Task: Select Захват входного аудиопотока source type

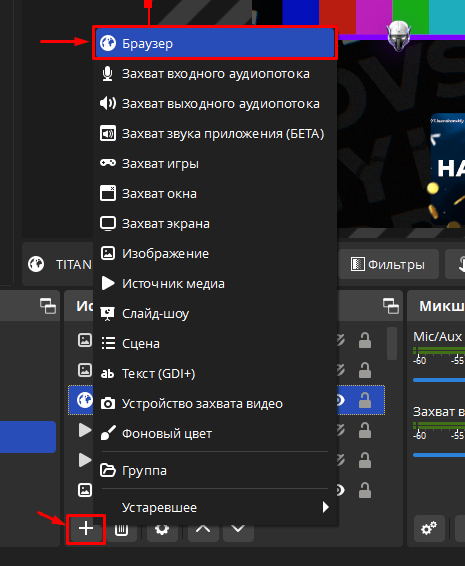Action: 215,74
